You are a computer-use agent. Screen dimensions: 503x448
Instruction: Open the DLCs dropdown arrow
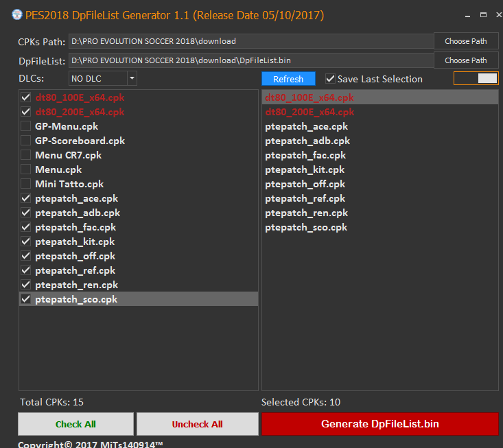[x=132, y=78]
